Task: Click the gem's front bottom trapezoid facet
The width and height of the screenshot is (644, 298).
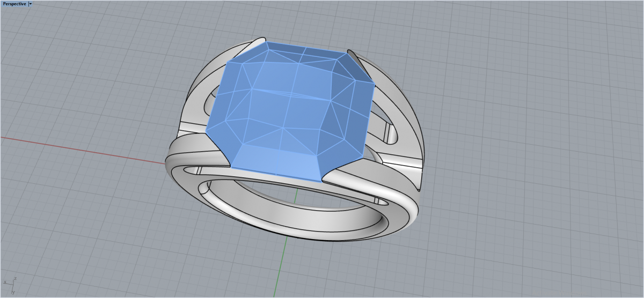Action: [276, 161]
